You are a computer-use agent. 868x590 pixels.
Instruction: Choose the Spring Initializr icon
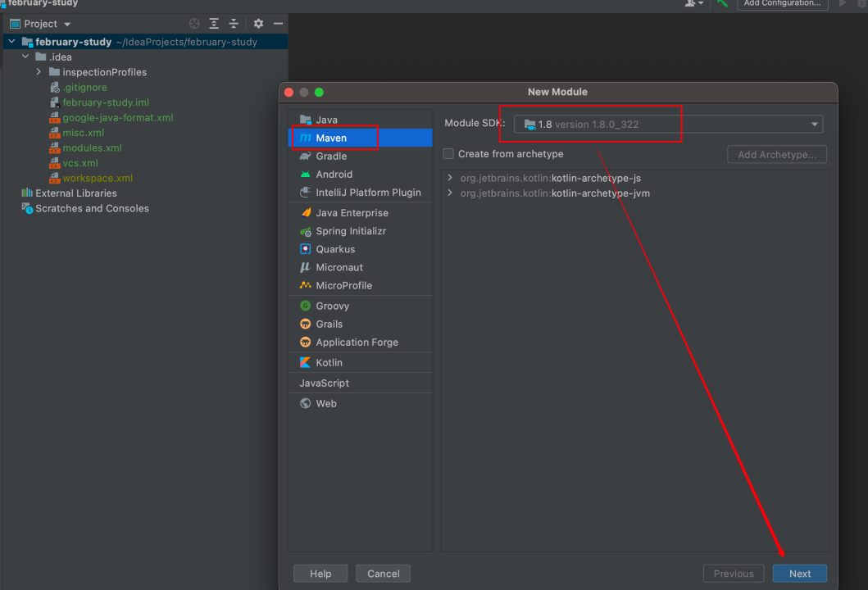pos(305,231)
